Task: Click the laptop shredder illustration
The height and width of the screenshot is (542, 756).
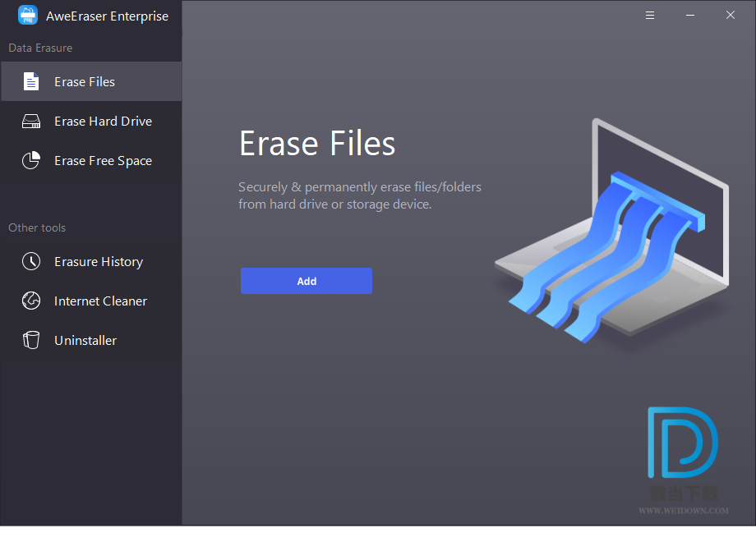Action: (x=612, y=230)
